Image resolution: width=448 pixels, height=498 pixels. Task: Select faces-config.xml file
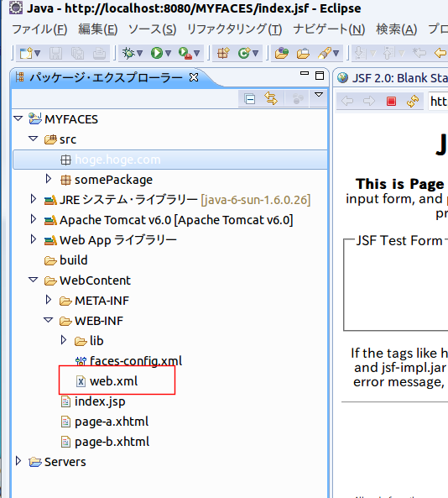pos(128,361)
